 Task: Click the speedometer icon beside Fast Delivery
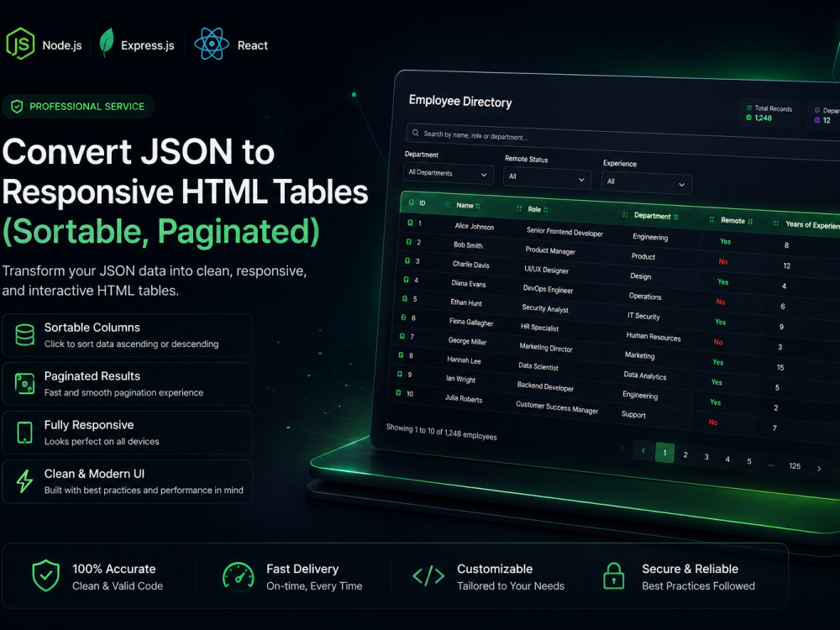tap(239, 577)
